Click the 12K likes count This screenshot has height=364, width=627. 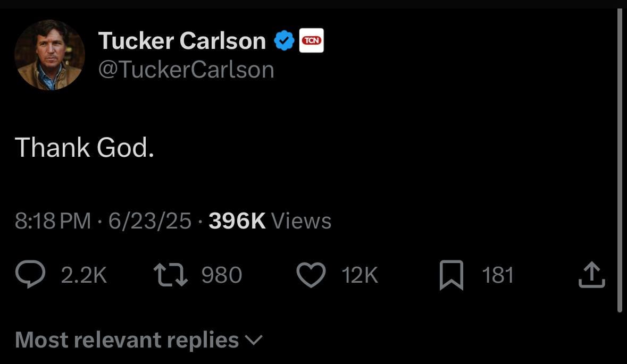tap(360, 275)
